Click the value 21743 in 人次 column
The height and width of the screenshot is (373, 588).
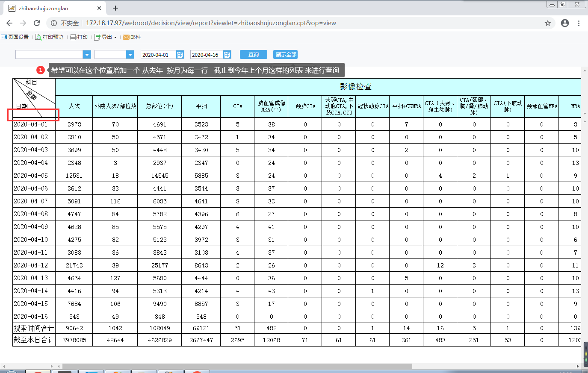point(74,265)
